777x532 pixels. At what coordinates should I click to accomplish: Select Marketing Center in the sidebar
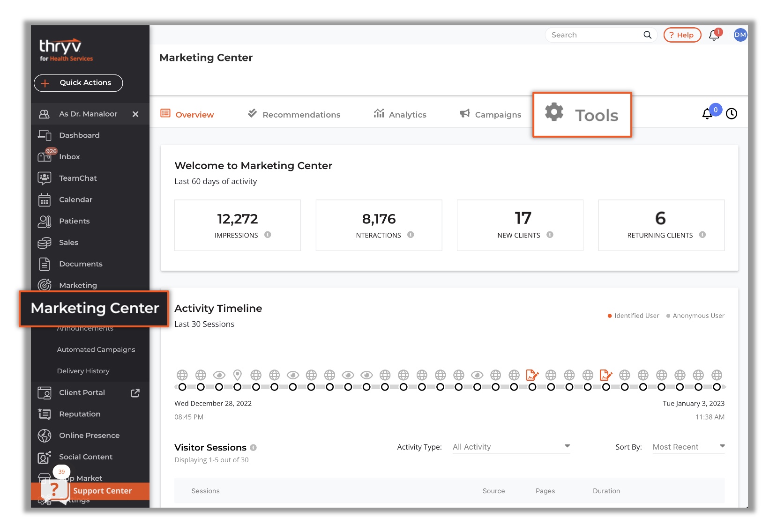tap(95, 308)
